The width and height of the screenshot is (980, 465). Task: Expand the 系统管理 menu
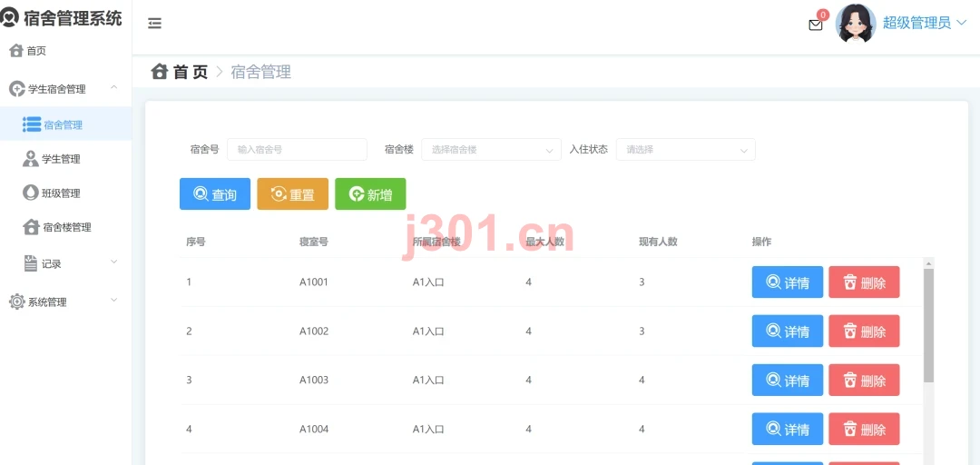(x=65, y=302)
